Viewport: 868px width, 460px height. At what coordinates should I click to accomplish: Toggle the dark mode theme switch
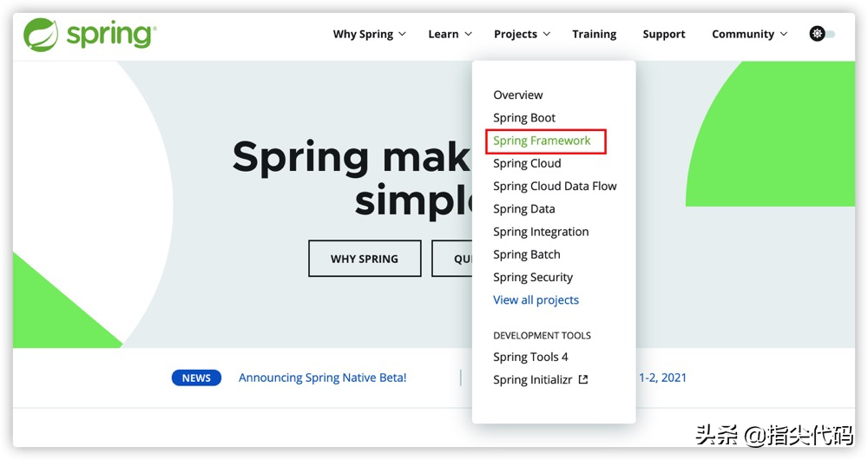(822, 34)
